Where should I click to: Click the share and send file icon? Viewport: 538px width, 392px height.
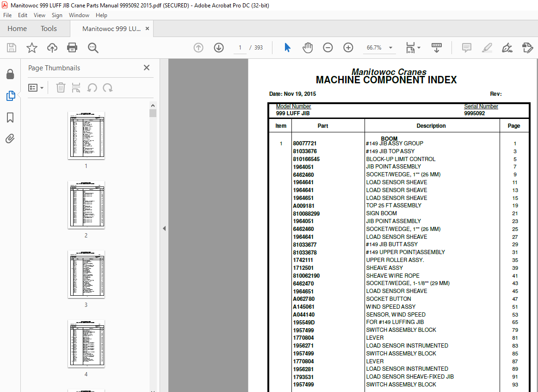click(x=527, y=48)
